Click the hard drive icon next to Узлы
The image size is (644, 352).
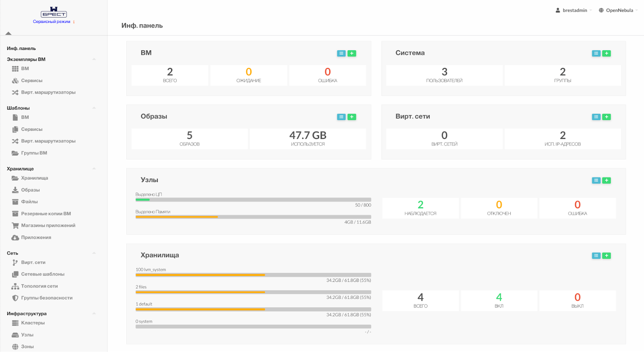15,335
